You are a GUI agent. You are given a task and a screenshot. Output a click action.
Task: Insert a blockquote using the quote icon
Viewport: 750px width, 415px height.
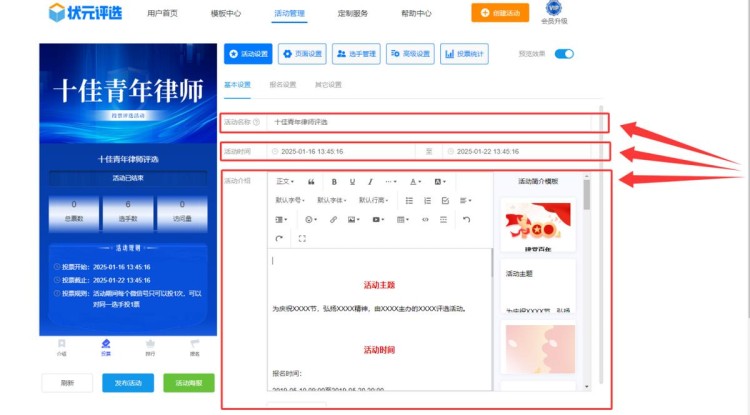tap(312, 182)
